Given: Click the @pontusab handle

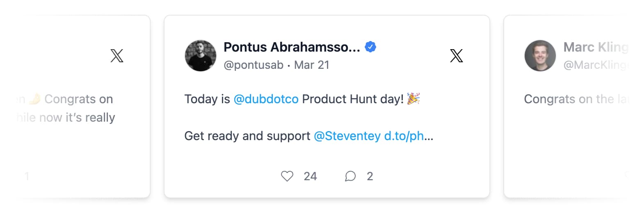Looking at the screenshot, I should coord(253,65).
